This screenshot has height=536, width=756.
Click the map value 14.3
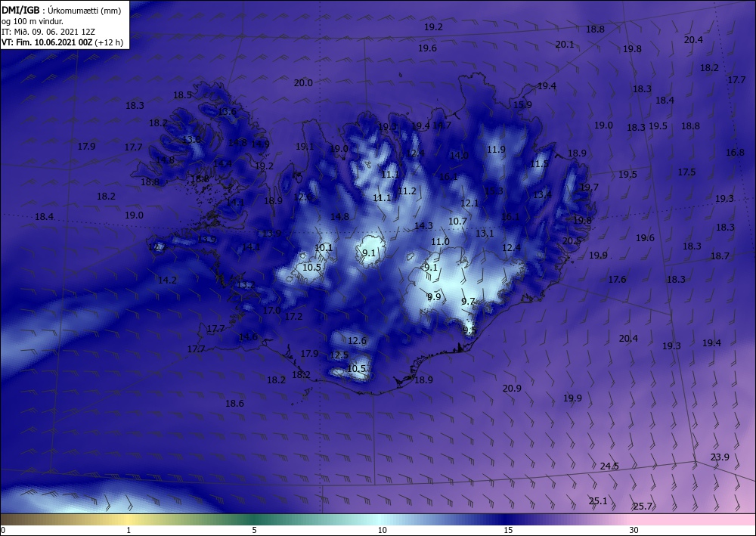(424, 225)
